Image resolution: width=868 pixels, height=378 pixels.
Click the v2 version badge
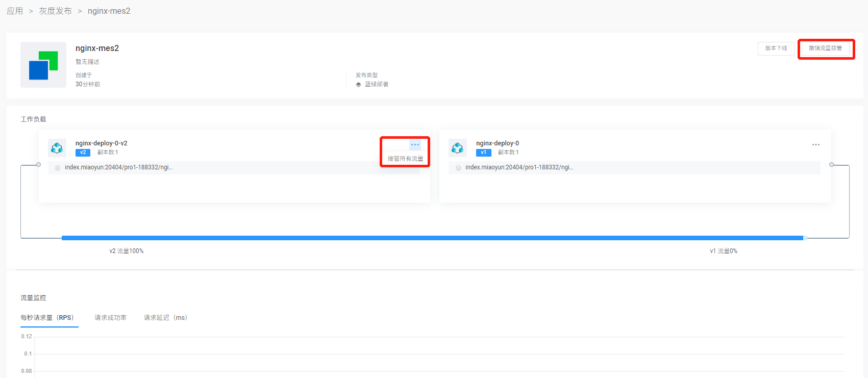point(83,153)
